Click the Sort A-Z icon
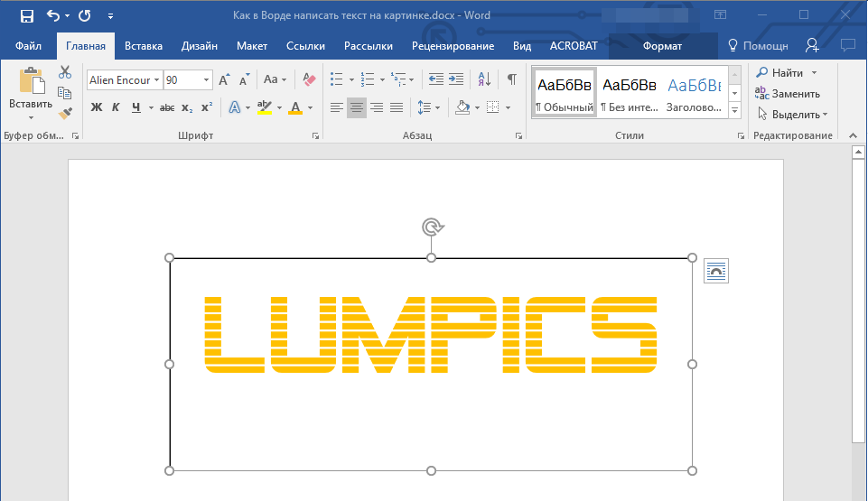This screenshot has height=501, width=868. click(483, 79)
